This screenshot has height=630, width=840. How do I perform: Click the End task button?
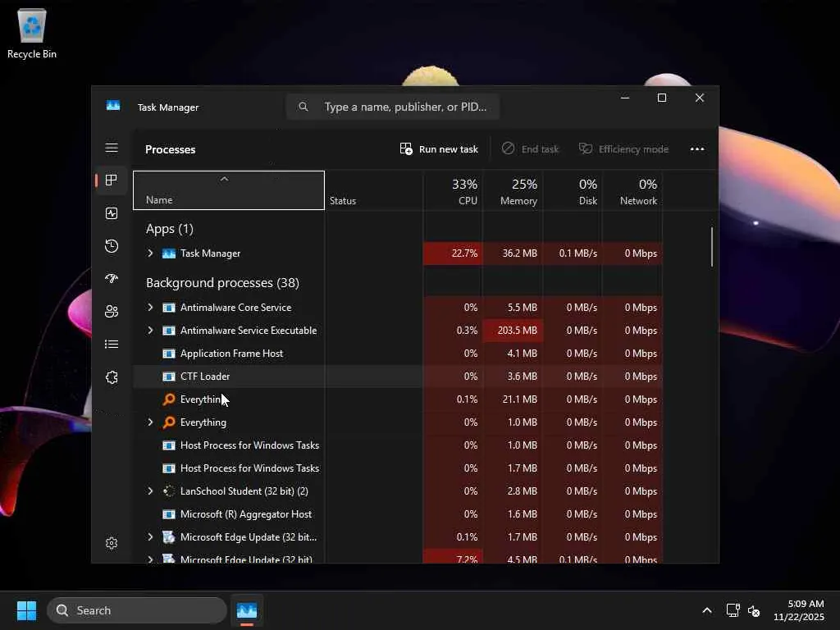pos(531,149)
